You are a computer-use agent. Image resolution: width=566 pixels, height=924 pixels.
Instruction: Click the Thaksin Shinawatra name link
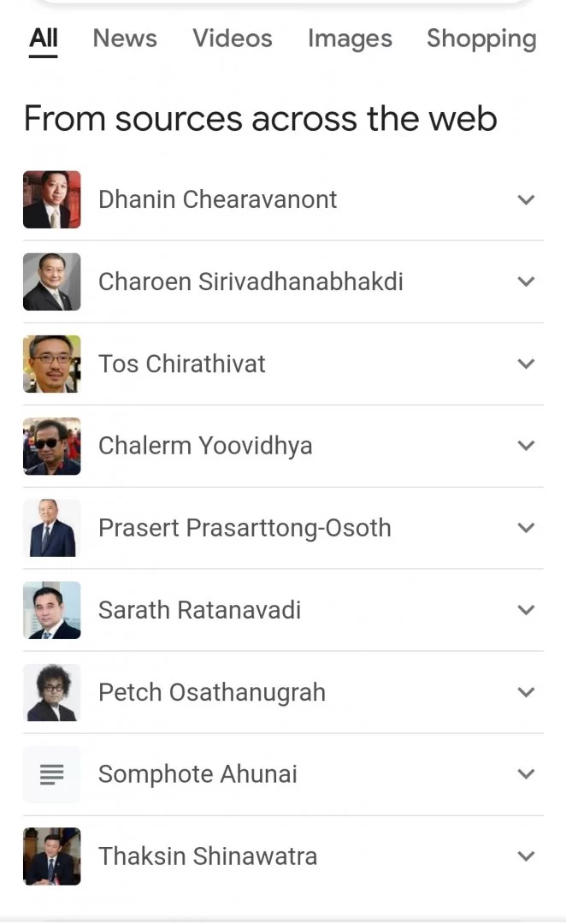(x=208, y=856)
